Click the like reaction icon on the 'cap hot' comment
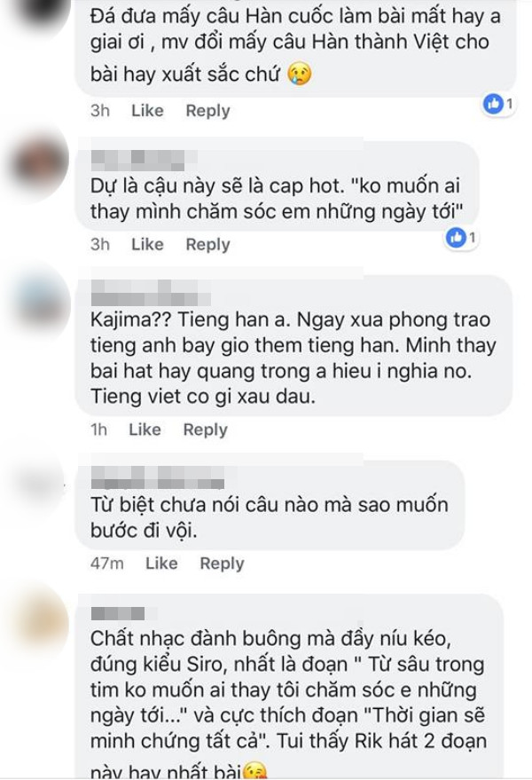532x780 pixels. click(456, 238)
